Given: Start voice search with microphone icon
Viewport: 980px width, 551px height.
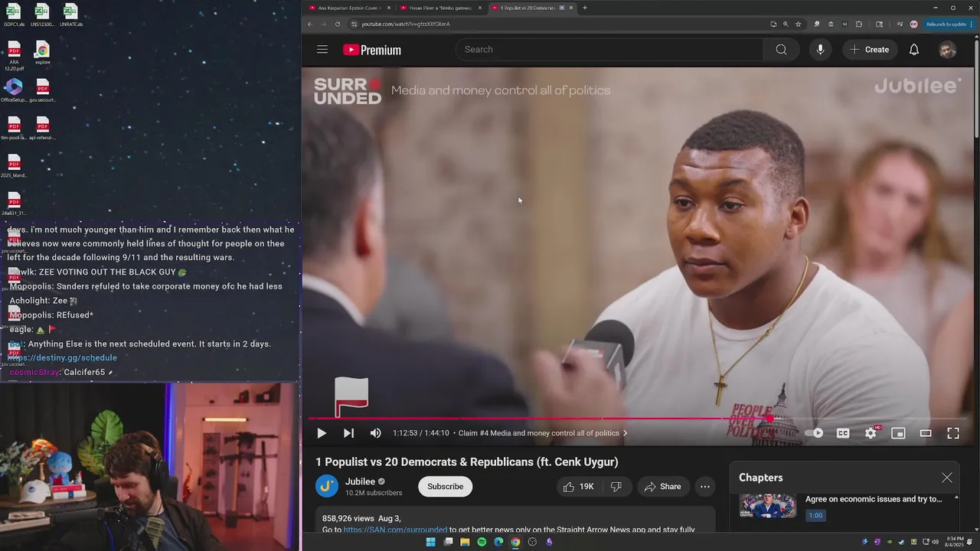Looking at the screenshot, I should pyautogui.click(x=820, y=50).
